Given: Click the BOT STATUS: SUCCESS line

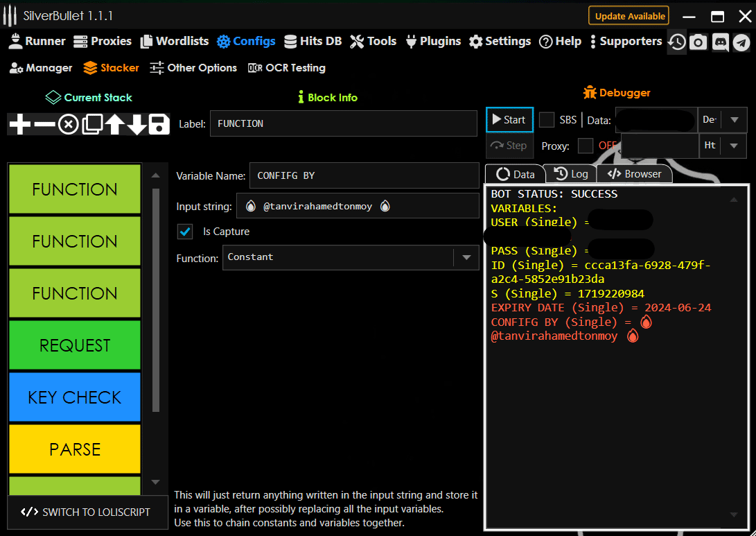Looking at the screenshot, I should coord(554,194).
